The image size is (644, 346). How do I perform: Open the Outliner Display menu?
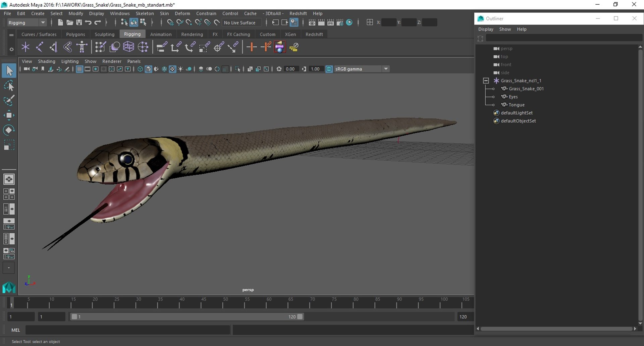tap(486, 29)
